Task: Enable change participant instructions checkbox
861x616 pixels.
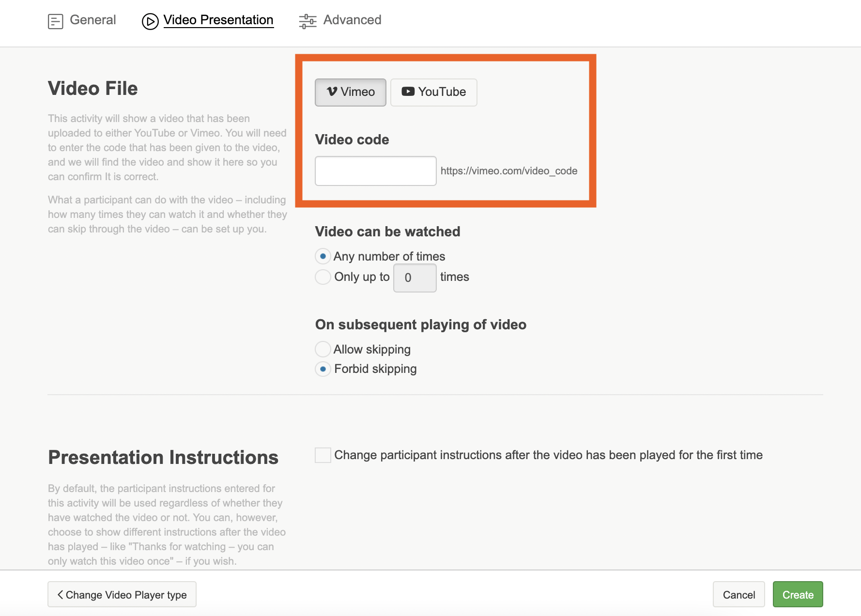Action: [323, 455]
